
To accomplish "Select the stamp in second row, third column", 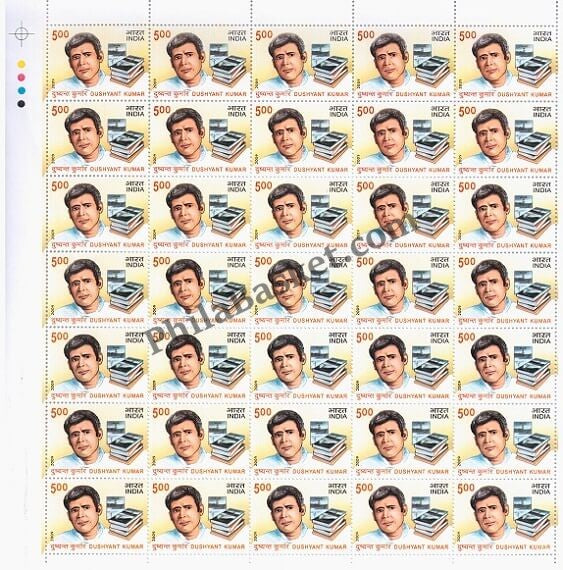I will (302, 139).
